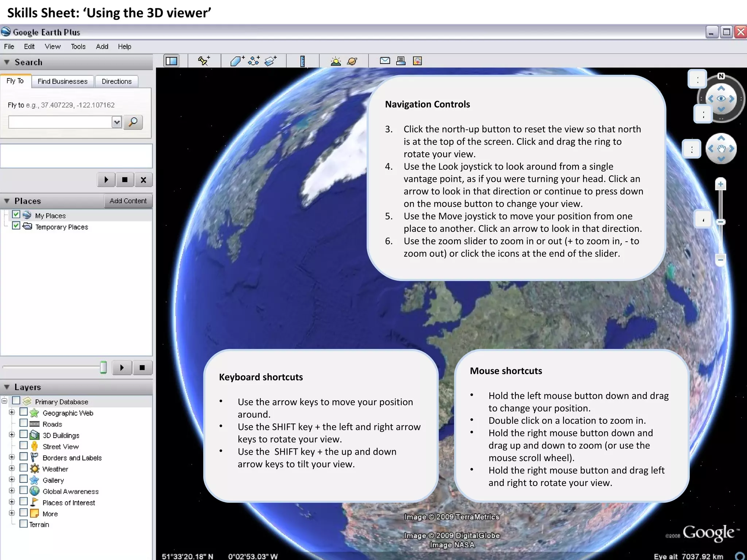
Task: Enable the Weather layer checkbox
Action: pos(24,468)
